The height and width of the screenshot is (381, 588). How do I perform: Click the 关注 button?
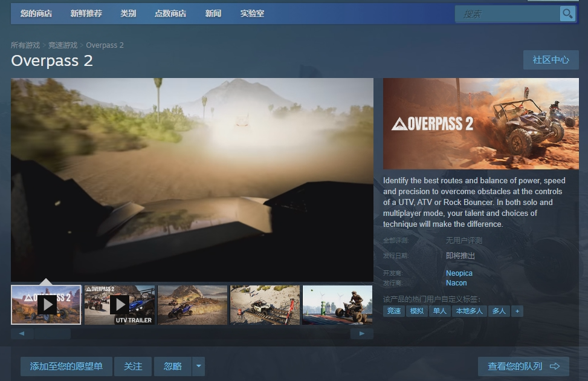133,366
